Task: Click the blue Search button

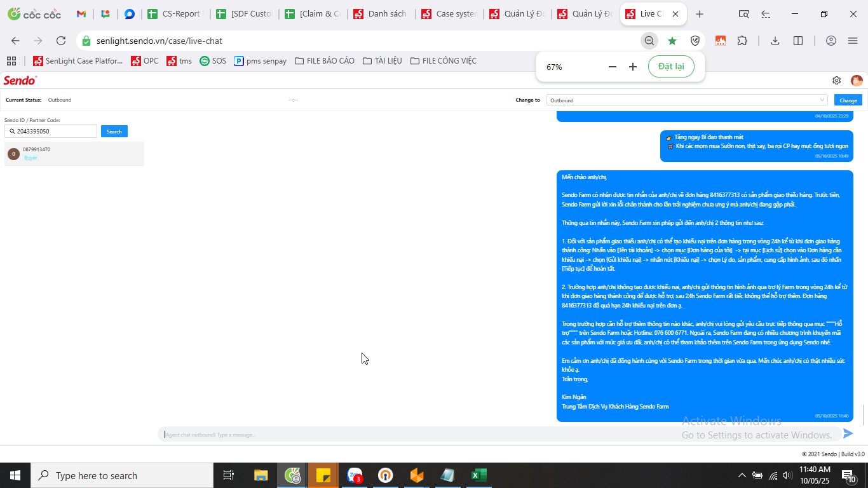Action: 114,132
